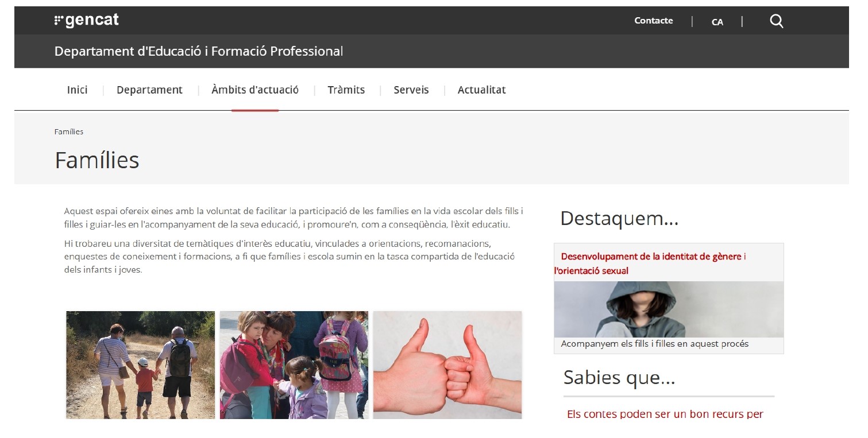The height and width of the screenshot is (438, 868).
Task: Go to the Inici menu item
Action: pyautogui.click(x=77, y=90)
